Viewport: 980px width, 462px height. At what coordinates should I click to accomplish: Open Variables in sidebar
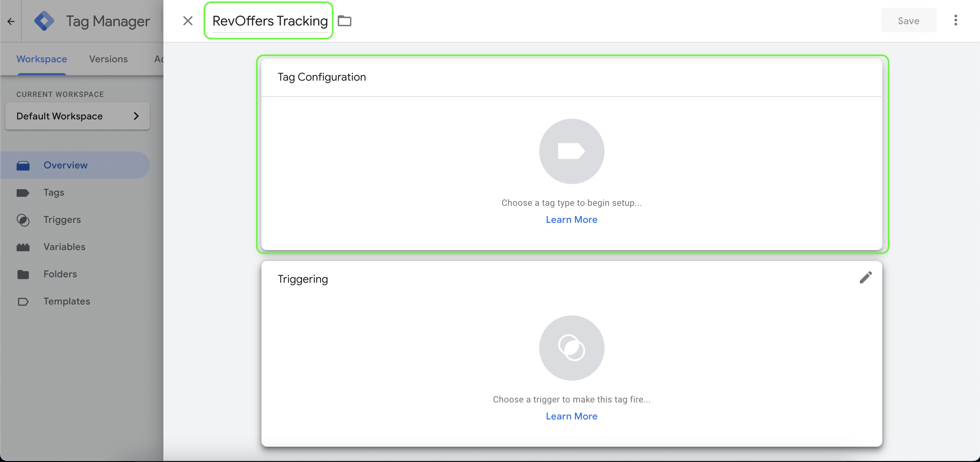[x=75, y=247]
